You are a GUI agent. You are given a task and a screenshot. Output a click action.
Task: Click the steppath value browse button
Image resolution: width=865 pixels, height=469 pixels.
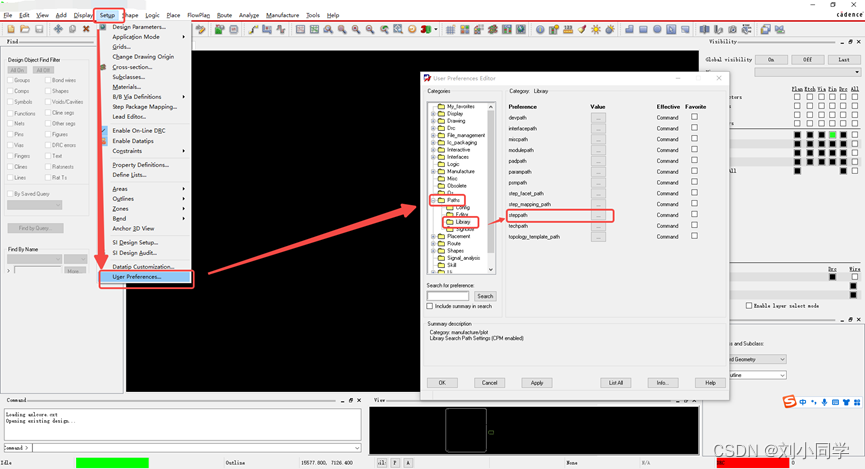tap(598, 215)
